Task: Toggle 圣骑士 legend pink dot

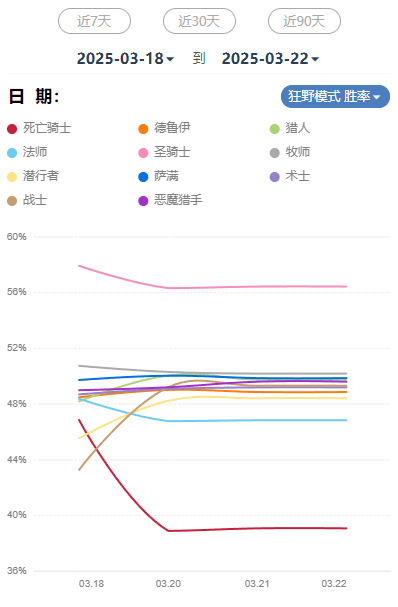Action: click(143, 153)
